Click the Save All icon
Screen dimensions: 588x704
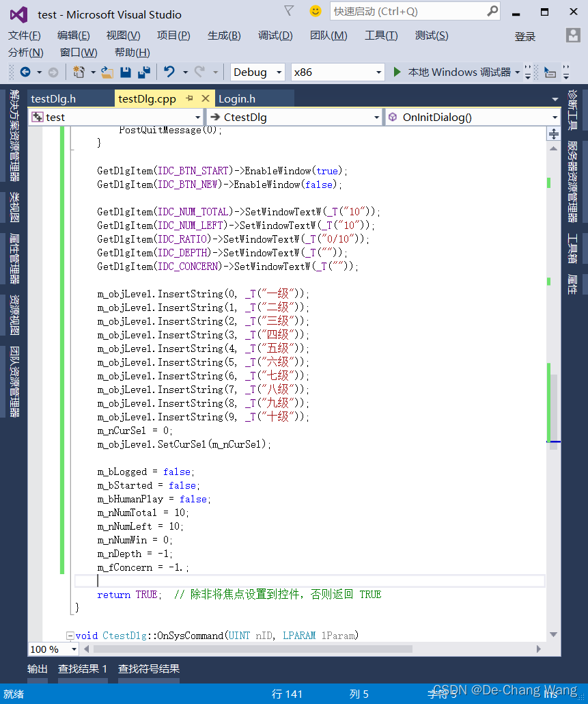click(x=144, y=72)
